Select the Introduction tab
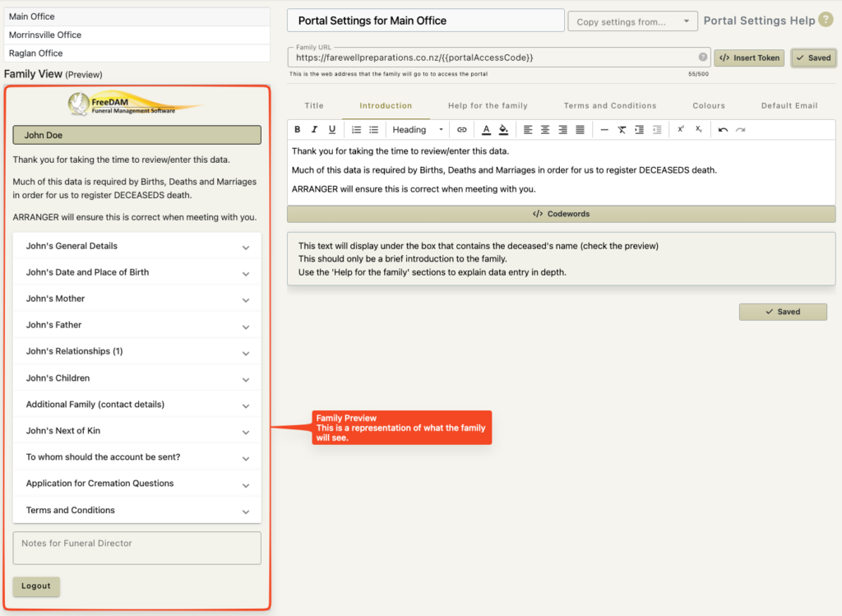 tap(386, 106)
